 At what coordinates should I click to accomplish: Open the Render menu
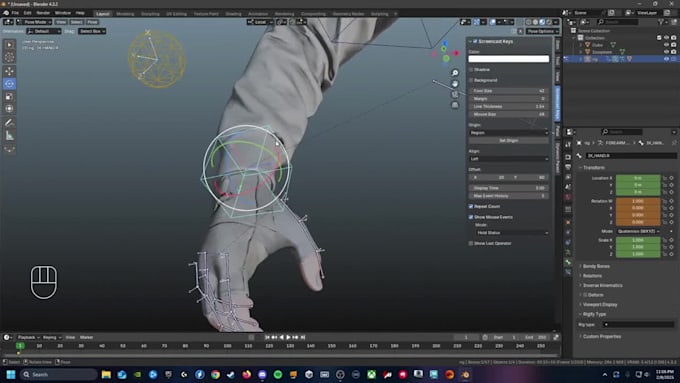click(x=43, y=13)
